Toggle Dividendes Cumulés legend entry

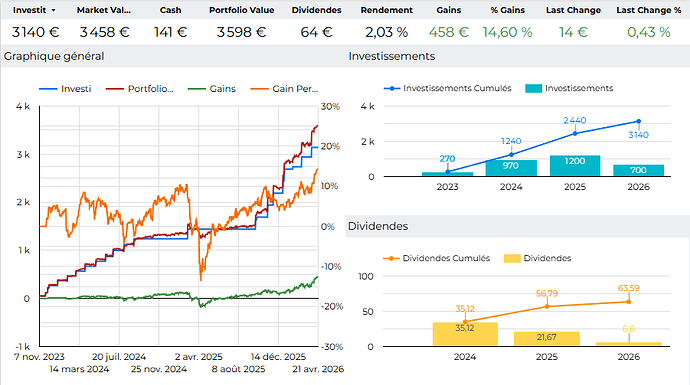tap(437, 258)
